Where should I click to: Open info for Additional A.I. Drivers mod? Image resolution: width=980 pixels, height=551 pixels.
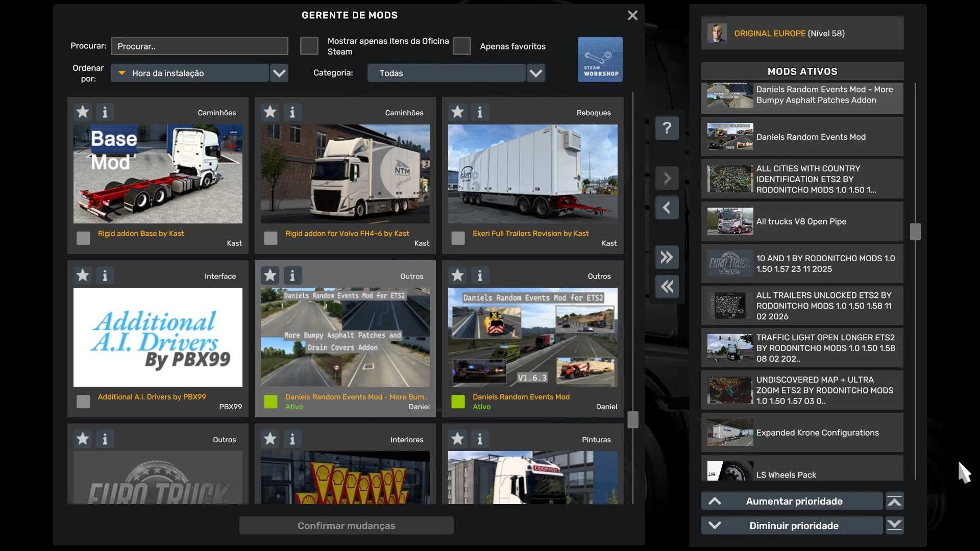pyautogui.click(x=105, y=275)
